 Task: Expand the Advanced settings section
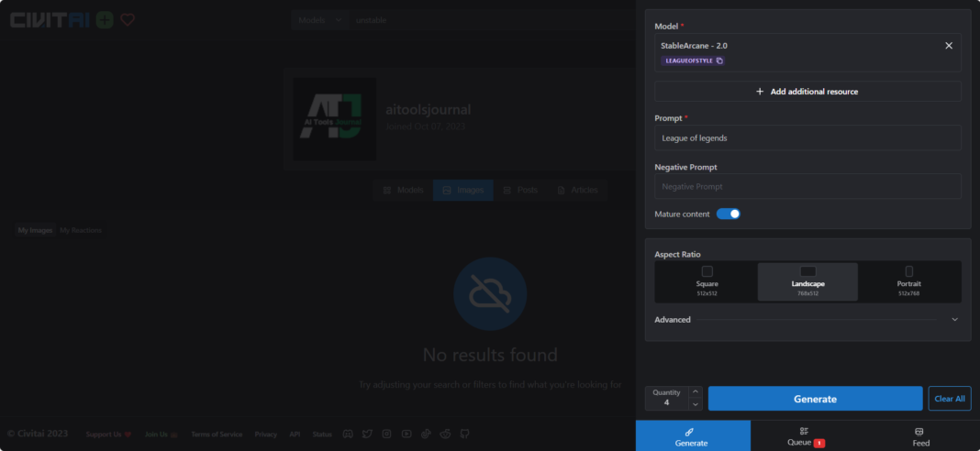click(954, 320)
